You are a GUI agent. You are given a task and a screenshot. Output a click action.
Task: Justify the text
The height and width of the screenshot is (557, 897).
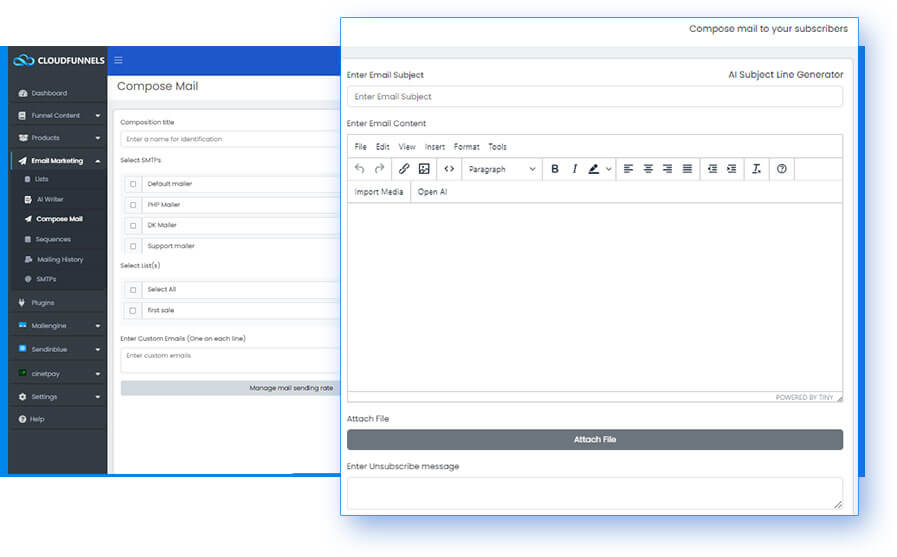[x=687, y=169]
